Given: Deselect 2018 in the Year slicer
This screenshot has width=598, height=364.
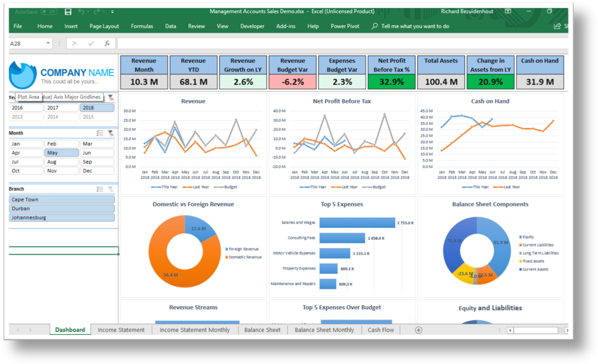Looking at the screenshot, I should coord(96,108).
